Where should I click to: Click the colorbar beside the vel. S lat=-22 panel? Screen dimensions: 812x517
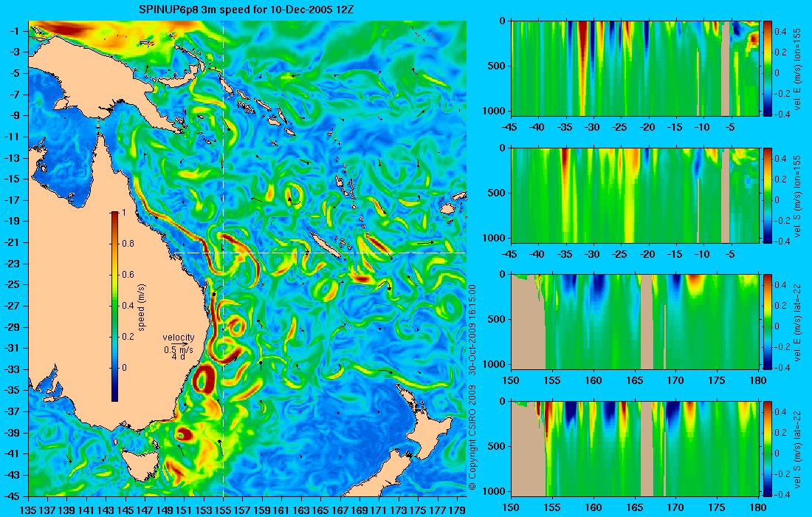768,448
